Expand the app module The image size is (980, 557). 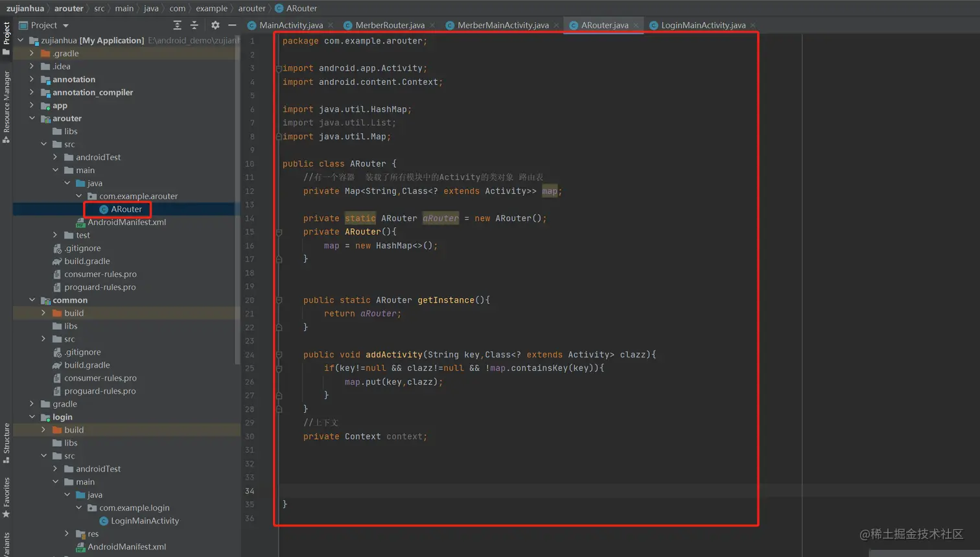32,106
